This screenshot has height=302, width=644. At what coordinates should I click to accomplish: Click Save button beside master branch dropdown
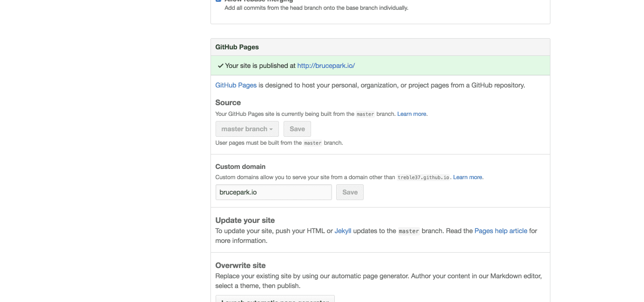tap(297, 129)
